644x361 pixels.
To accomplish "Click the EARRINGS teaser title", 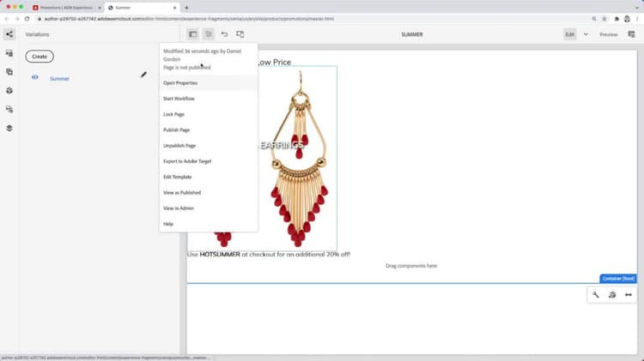I will [282, 145].
